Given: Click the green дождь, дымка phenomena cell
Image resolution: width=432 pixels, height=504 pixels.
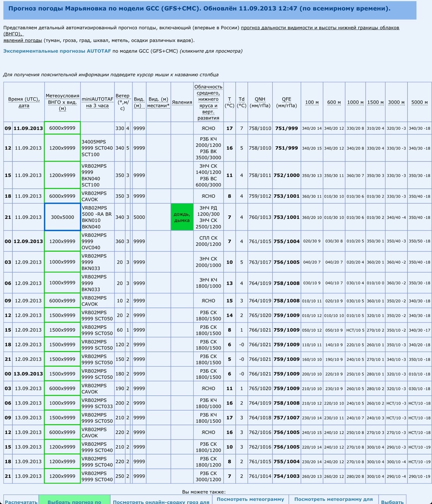Looking at the screenshot, I should 182,217.
